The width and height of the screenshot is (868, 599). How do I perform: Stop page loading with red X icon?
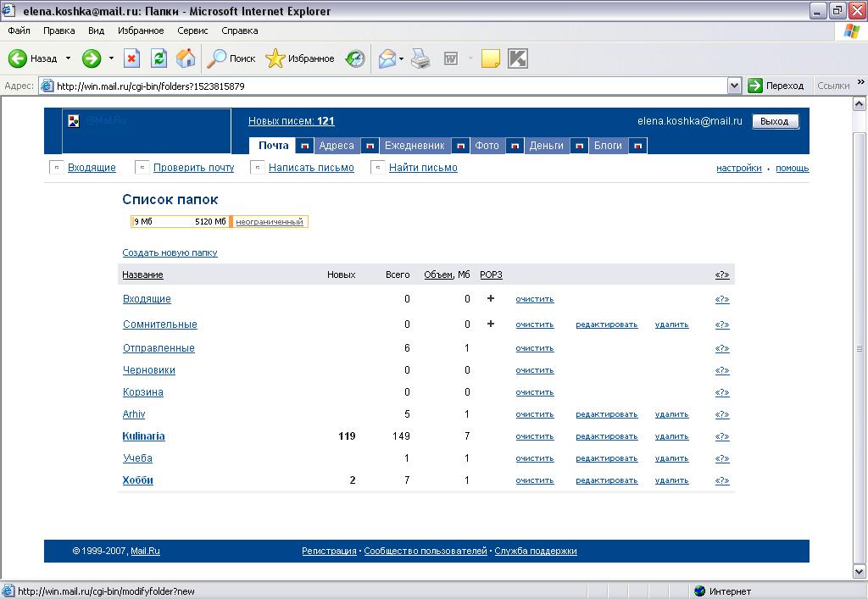pos(131,58)
